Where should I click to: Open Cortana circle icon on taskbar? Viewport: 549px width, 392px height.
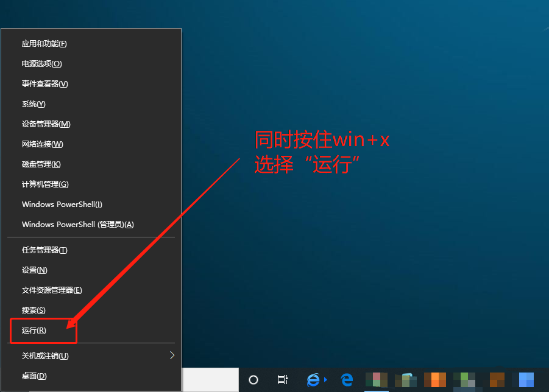[x=253, y=380]
